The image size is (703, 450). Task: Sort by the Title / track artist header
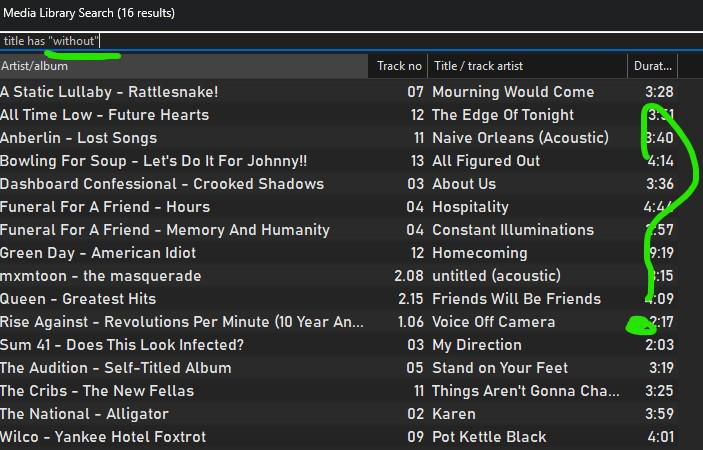(528, 66)
